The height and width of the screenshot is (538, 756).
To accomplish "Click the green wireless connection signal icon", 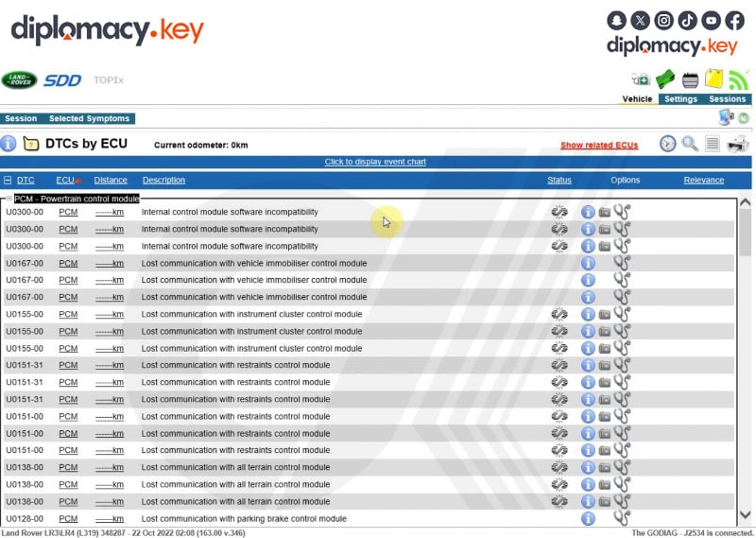I will (x=738, y=79).
